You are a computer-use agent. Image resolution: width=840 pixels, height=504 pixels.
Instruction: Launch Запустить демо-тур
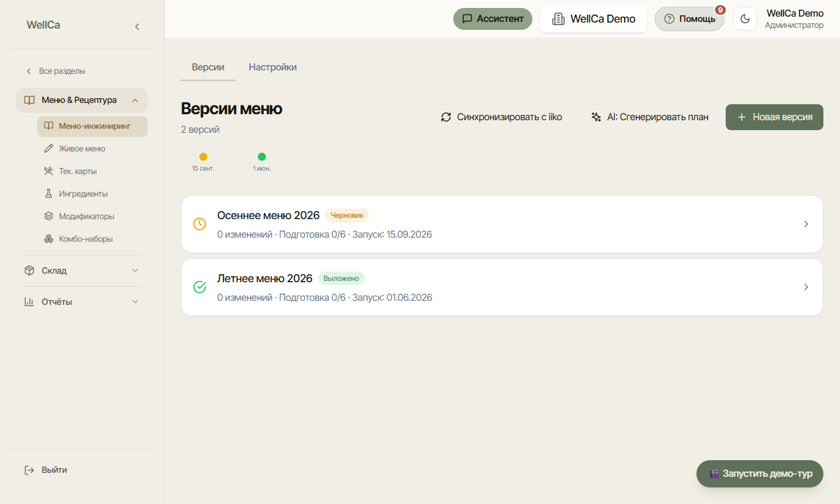point(760,474)
